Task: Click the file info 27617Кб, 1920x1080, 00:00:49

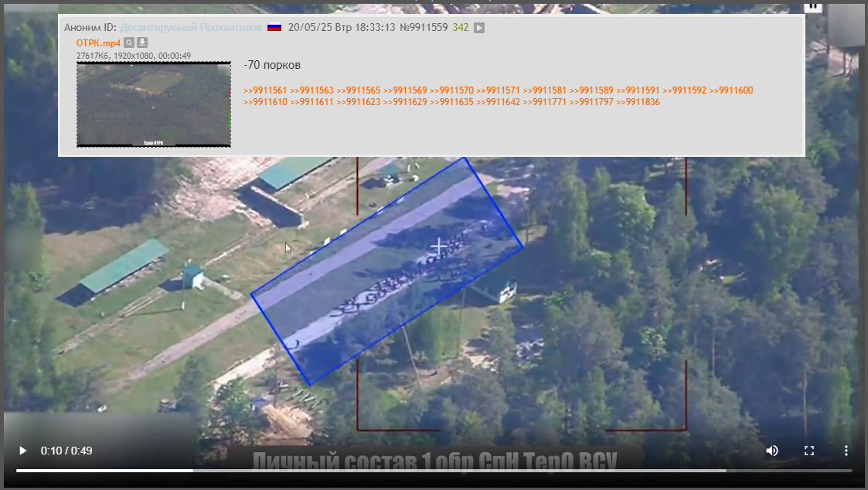Action: (x=134, y=56)
